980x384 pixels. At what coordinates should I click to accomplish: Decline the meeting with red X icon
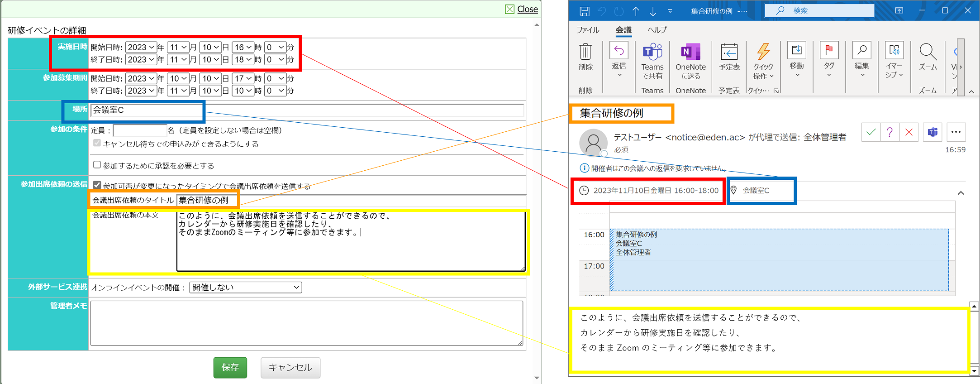tap(909, 132)
